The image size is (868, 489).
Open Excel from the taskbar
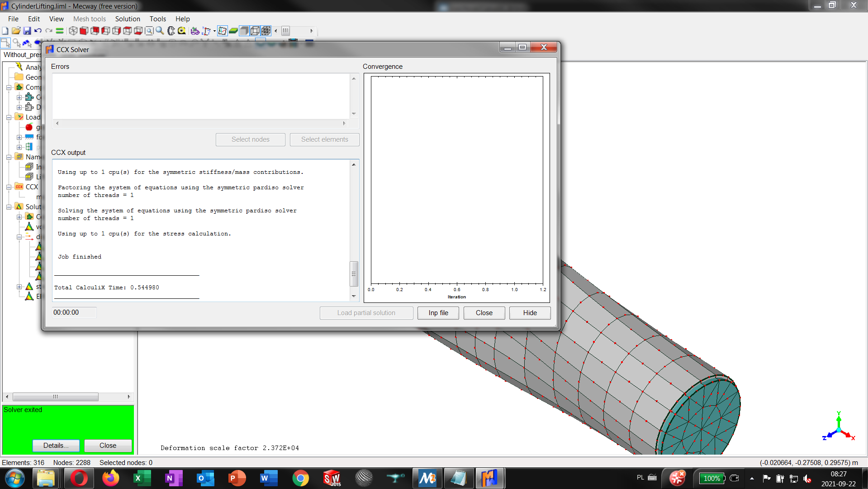142,478
